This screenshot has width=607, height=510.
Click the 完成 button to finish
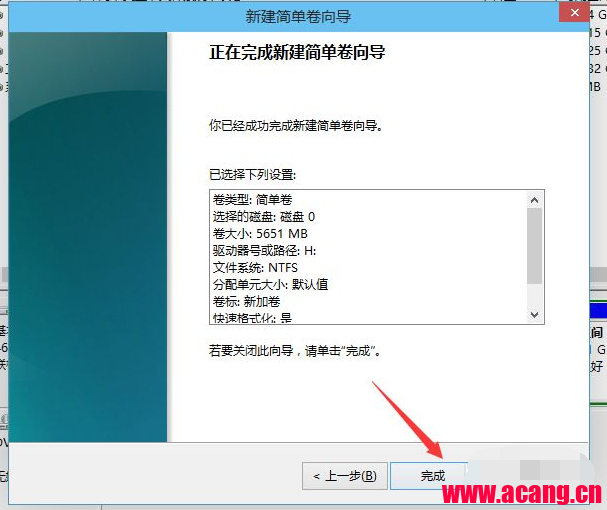432,476
